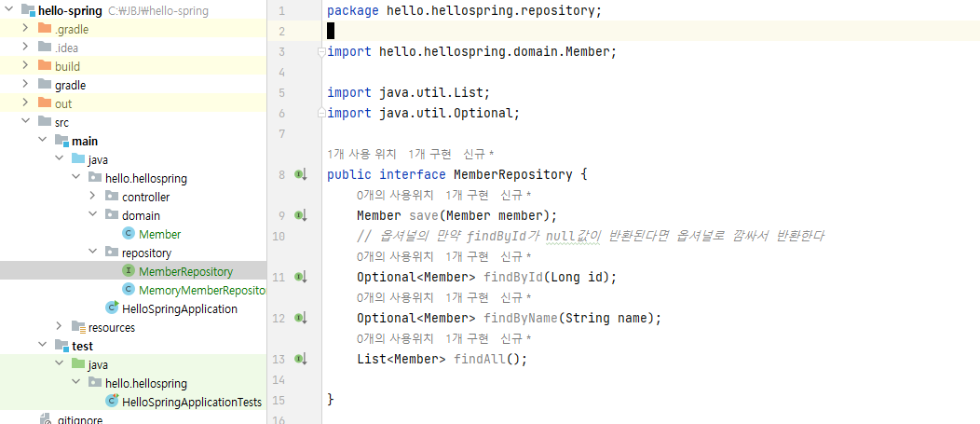Click line number 15 in gutter
This screenshot has height=424, width=980.
click(279, 400)
